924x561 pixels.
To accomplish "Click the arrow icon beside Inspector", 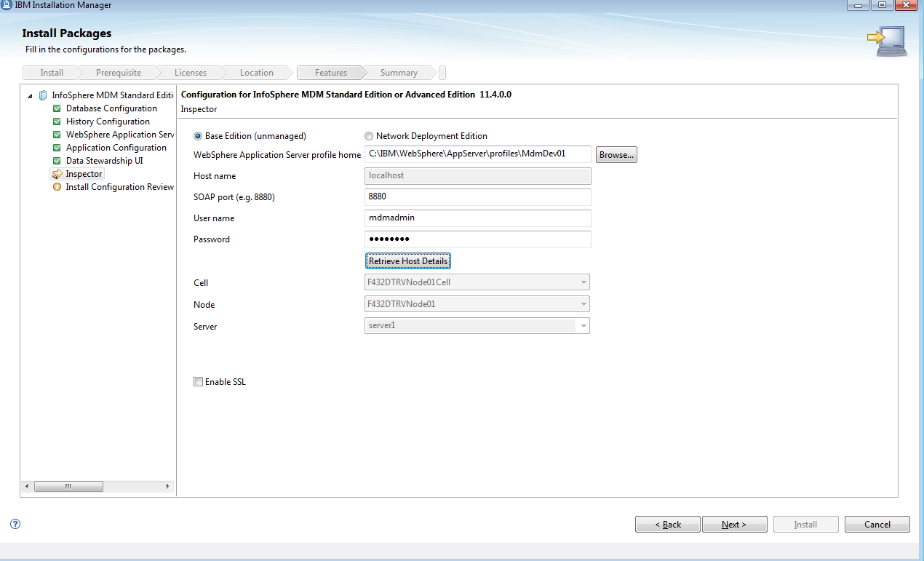I will pos(57,174).
